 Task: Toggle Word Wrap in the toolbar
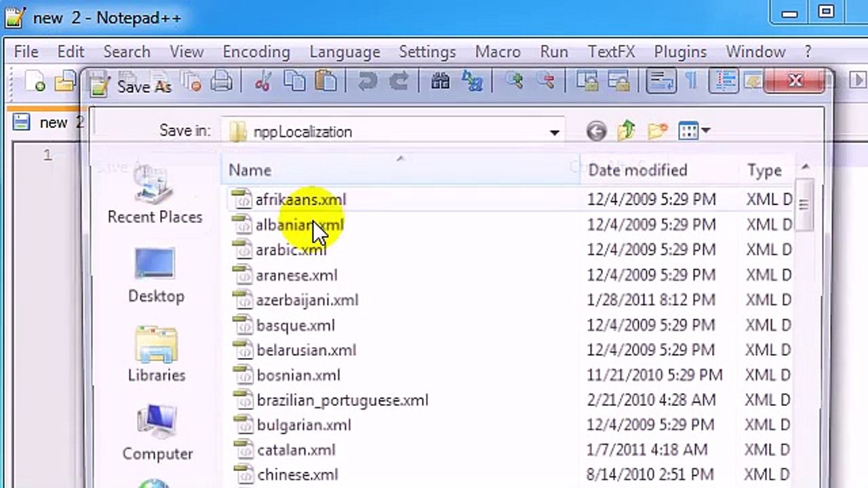[660, 82]
